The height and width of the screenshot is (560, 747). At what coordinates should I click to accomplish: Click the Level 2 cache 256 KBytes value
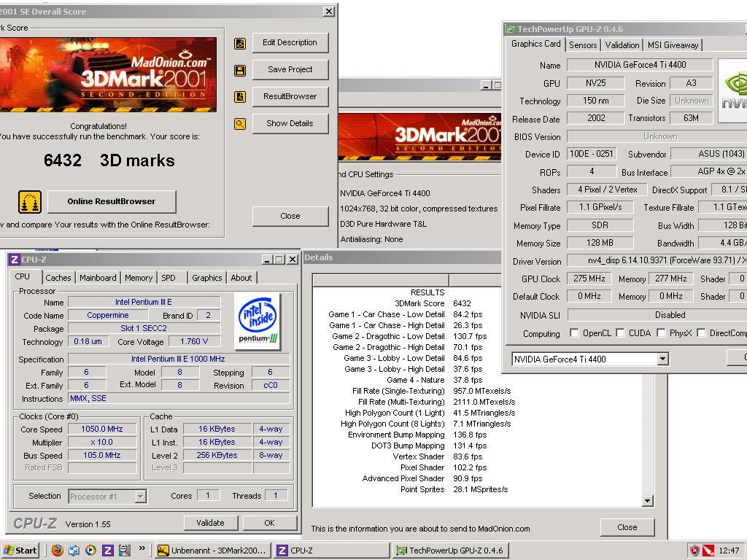pyautogui.click(x=217, y=455)
